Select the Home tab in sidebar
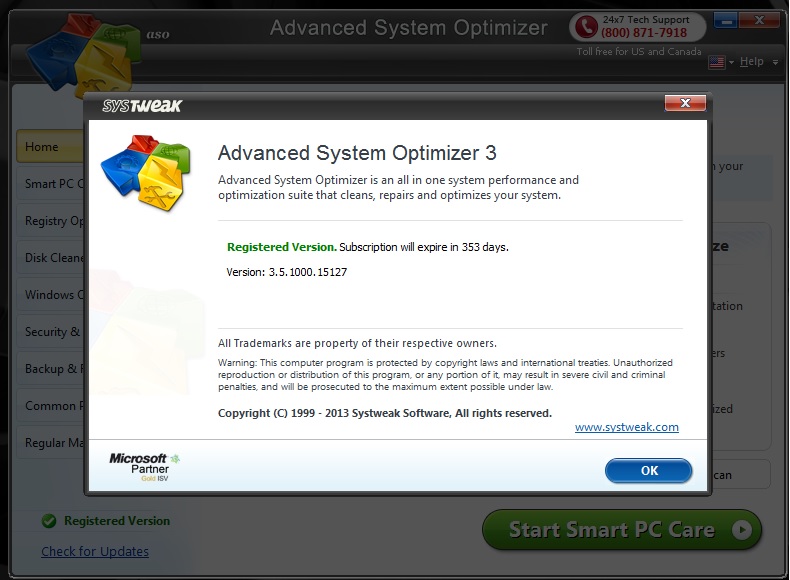The width and height of the screenshot is (790, 580). point(50,147)
